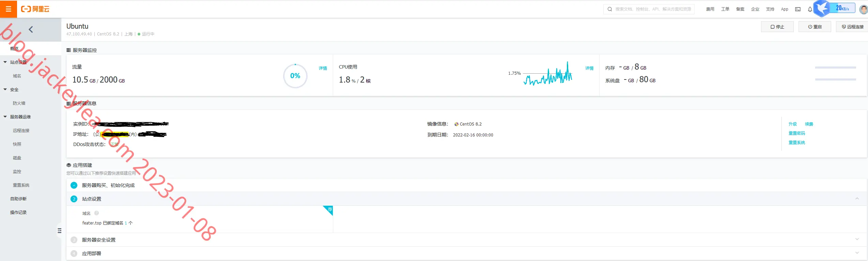Click step 3 circle for 服务器安全设置
The image size is (868, 261).
coord(74,240)
